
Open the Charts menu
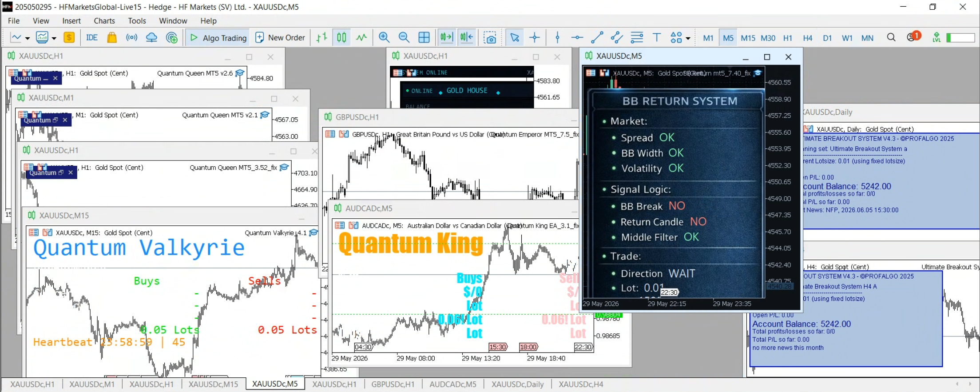(104, 21)
